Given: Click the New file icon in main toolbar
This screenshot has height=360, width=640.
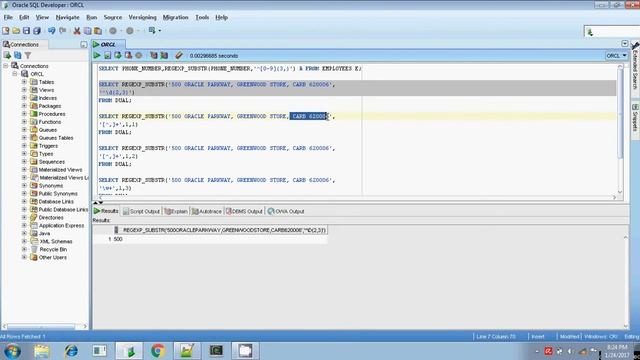Looking at the screenshot, I should tap(6, 31).
